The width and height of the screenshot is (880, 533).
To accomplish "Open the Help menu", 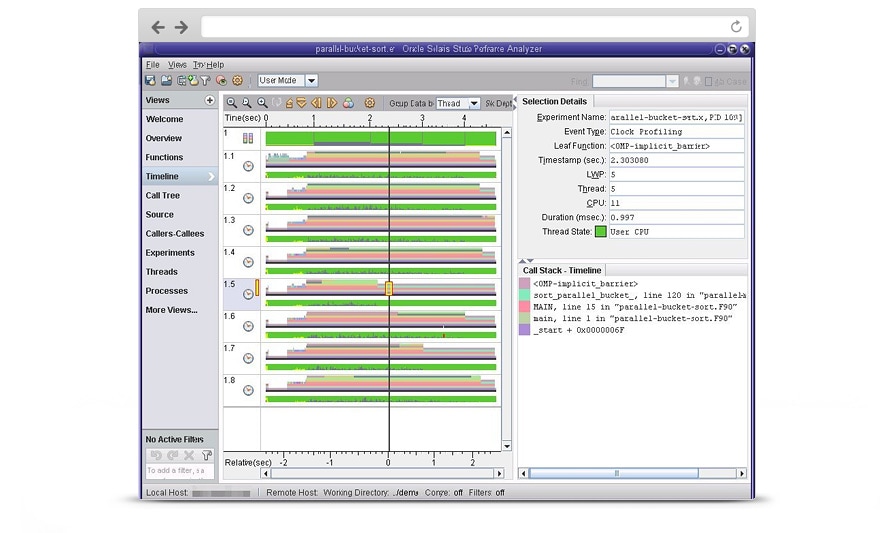I will point(216,65).
